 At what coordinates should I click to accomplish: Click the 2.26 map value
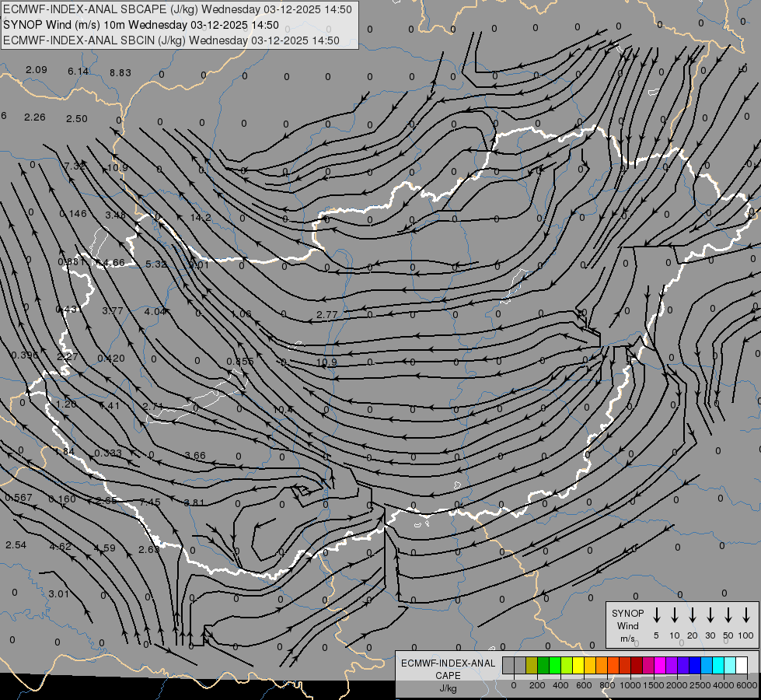coord(34,117)
